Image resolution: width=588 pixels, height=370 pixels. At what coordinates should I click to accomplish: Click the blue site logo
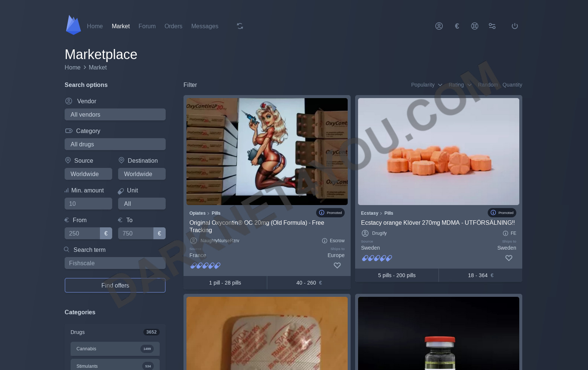click(73, 25)
